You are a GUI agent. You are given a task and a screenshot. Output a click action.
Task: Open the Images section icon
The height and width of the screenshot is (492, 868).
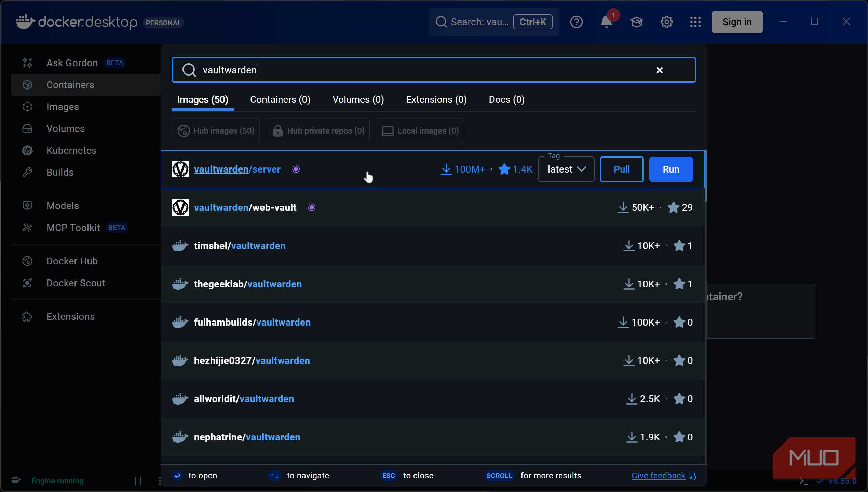pos(27,107)
